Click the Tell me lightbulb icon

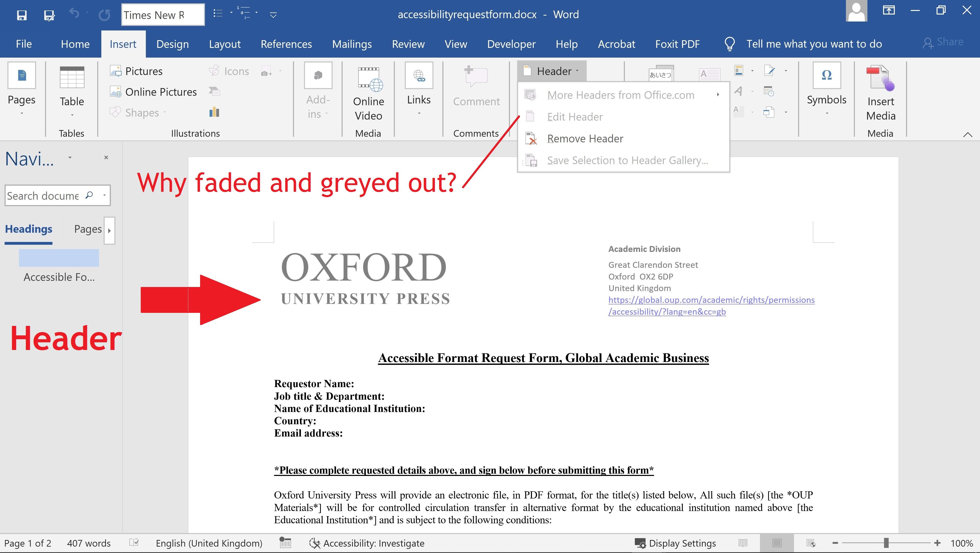click(729, 44)
